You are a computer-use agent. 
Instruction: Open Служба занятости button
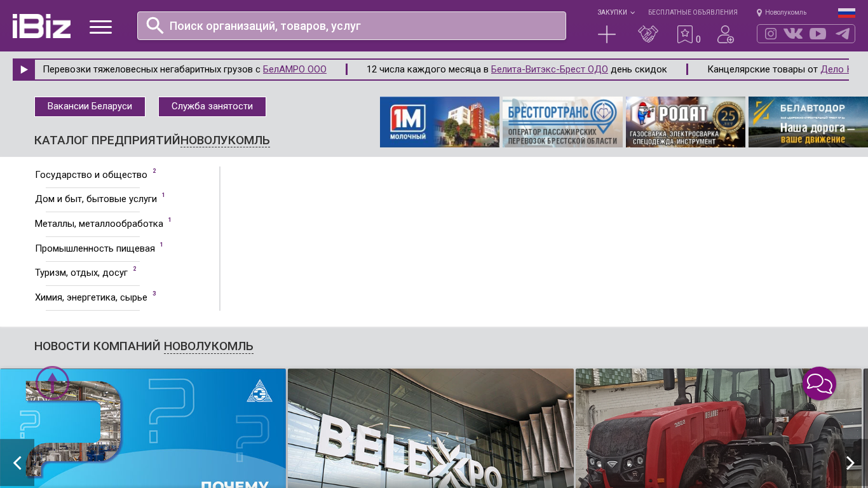click(212, 107)
